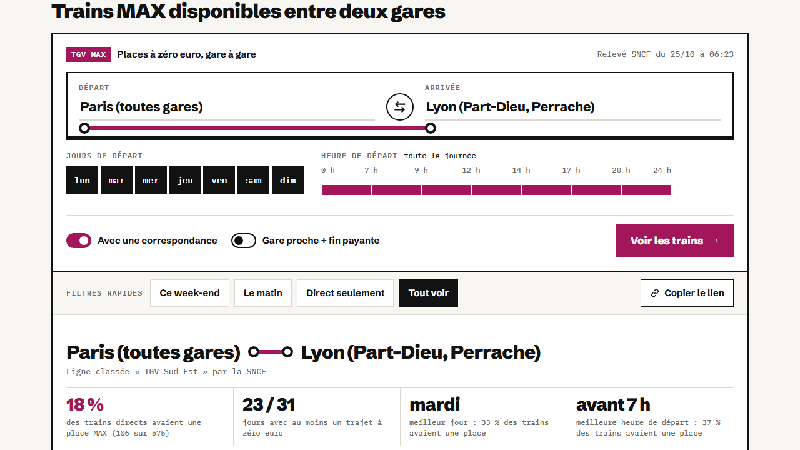Click the TGV MAX badge
Screen dimensions: 800x450
pyautogui.click(x=88, y=54)
